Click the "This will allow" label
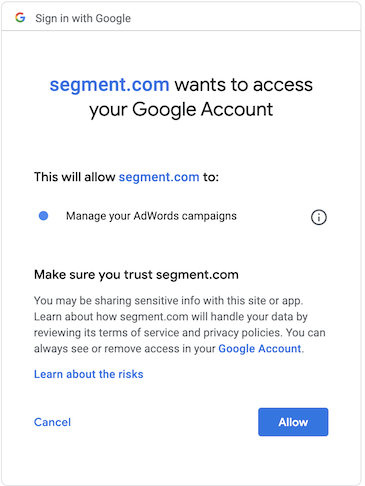 pos(75,177)
